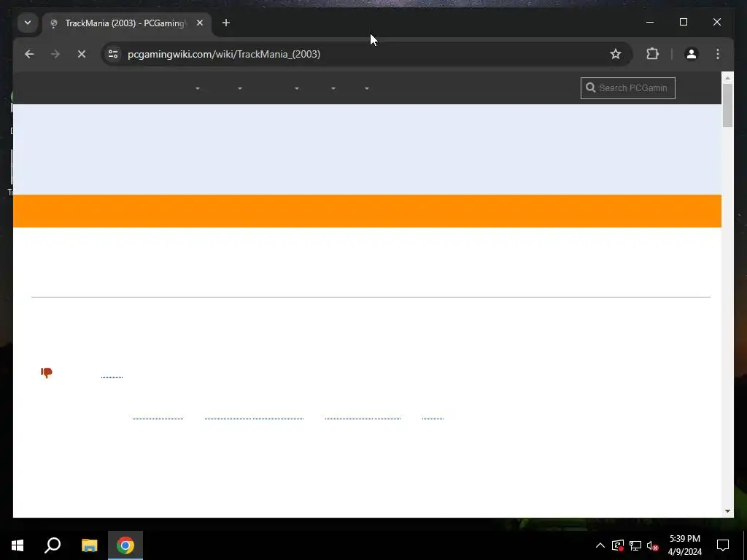Image resolution: width=747 pixels, height=560 pixels.
Task: Click the page scrollbar's down arrow
Action: tap(727, 511)
